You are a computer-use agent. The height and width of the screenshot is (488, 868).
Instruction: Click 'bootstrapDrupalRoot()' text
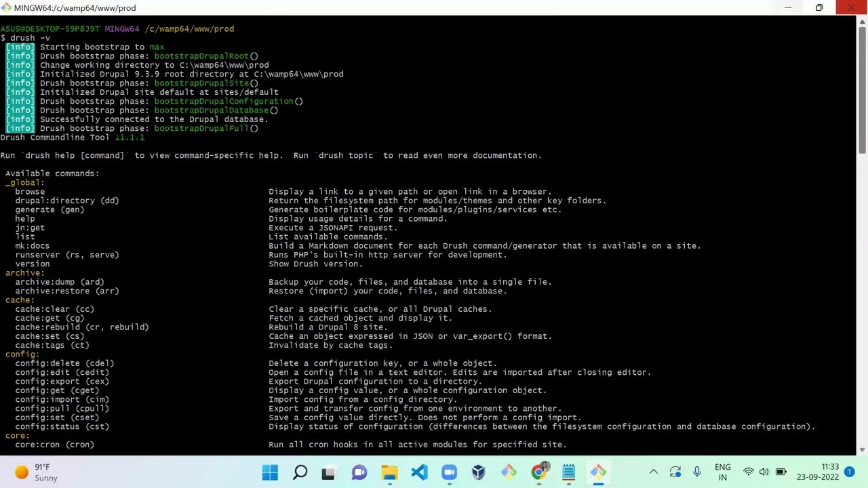pos(206,56)
